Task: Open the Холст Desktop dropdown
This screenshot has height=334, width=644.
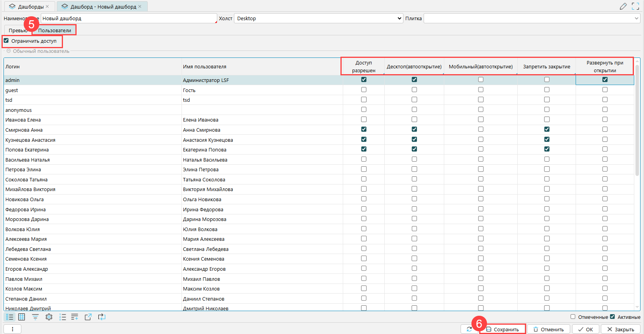Action: [x=318, y=18]
